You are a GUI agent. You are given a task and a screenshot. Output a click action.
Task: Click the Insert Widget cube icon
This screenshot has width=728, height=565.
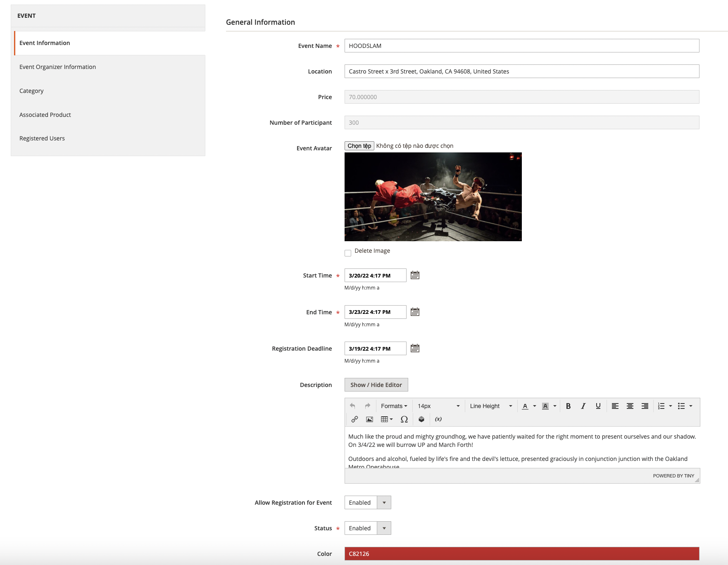click(x=421, y=419)
